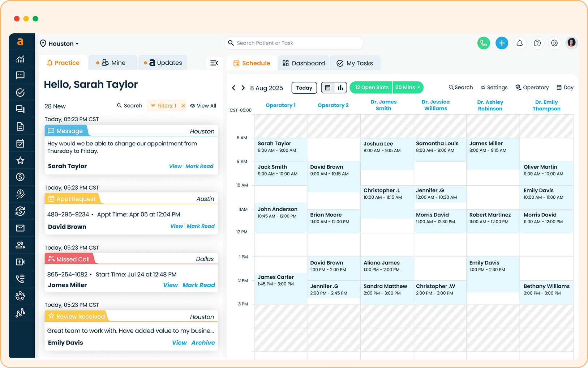The width and height of the screenshot is (588, 368).
Task: Switch to the Dashboard tab
Action: (x=304, y=63)
